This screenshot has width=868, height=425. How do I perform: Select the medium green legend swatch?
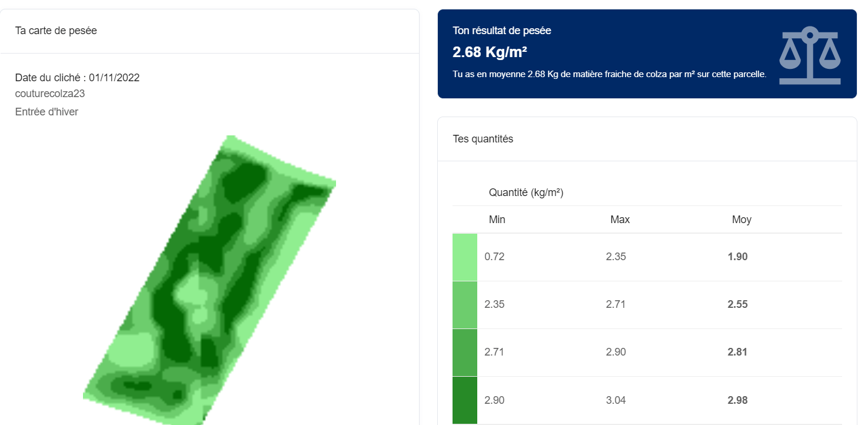(x=465, y=353)
